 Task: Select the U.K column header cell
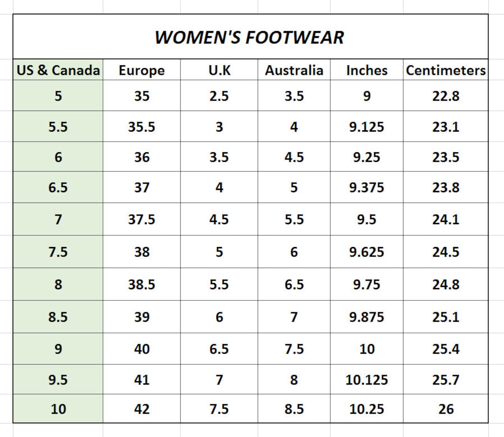pos(219,69)
